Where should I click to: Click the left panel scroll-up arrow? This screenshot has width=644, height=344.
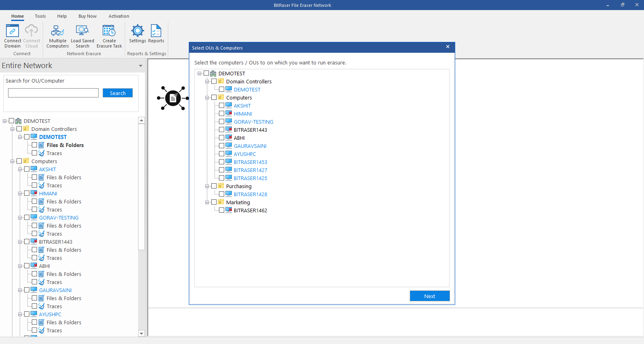(x=141, y=120)
